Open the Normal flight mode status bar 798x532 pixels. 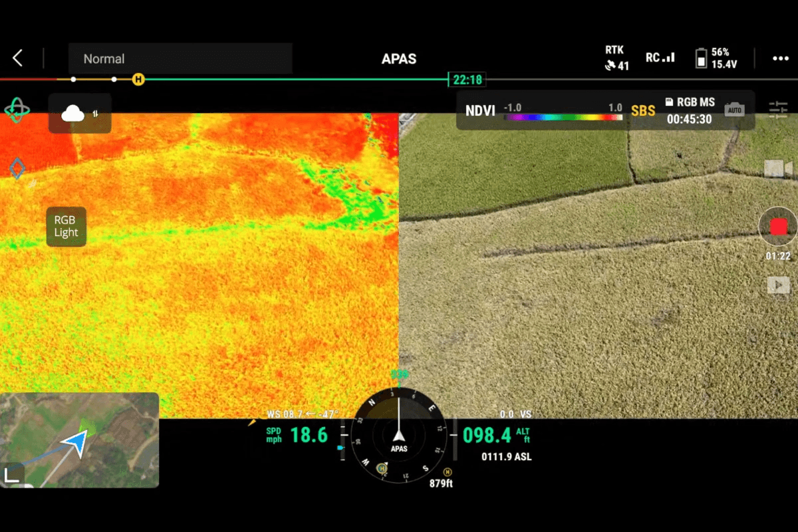[180, 59]
